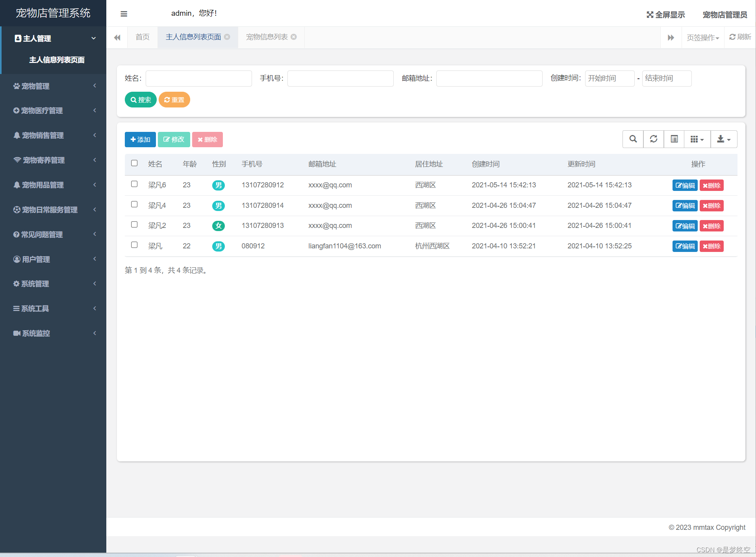Check the select-all header checkbox
756x557 pixels.
pos(134,163)
